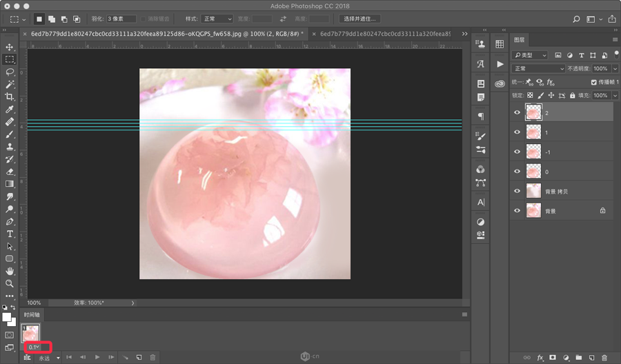The height and width of the screenshot is (364, 621).
Task: Select the Hand tool
Action: 10,271
